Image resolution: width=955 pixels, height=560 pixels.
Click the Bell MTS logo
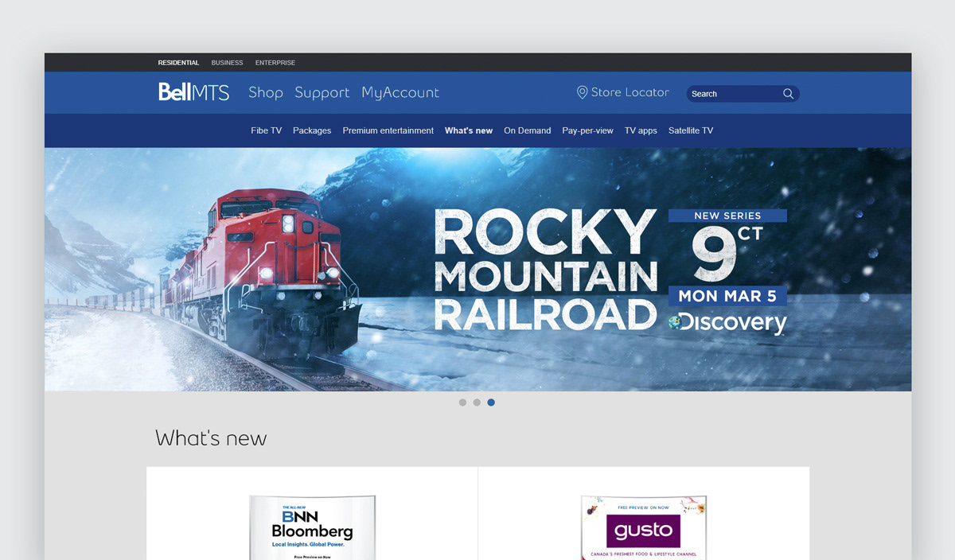[x=193, y=92]
